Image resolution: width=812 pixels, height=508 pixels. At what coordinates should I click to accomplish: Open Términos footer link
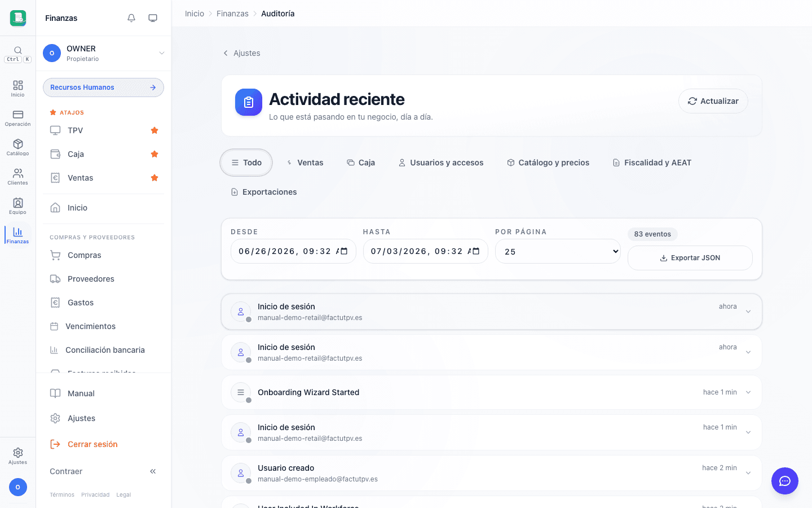(x=62, y=494)
